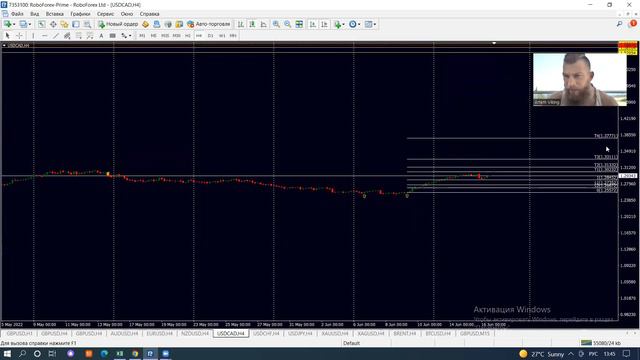Switch the timeframe to H4
This screenshot has width=640, height=360.
[199, 36]
